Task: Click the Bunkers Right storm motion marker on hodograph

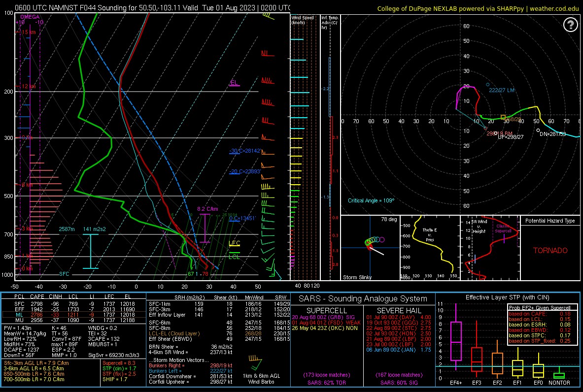Action: click(x=495, y=133)
